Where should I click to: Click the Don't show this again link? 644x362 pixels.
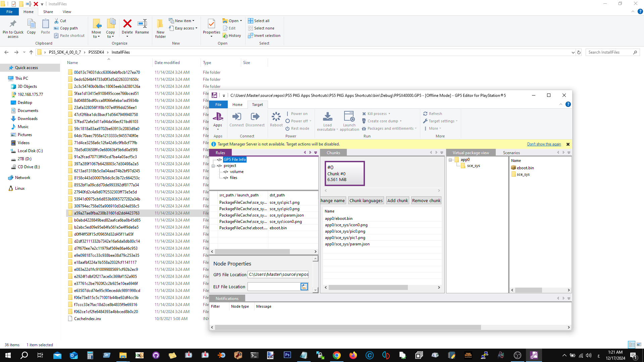544,144
